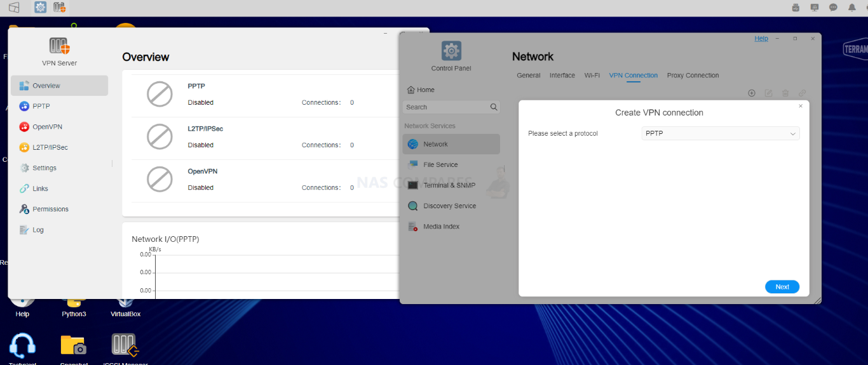Click the Control Panel gear logo

(451, 51)
